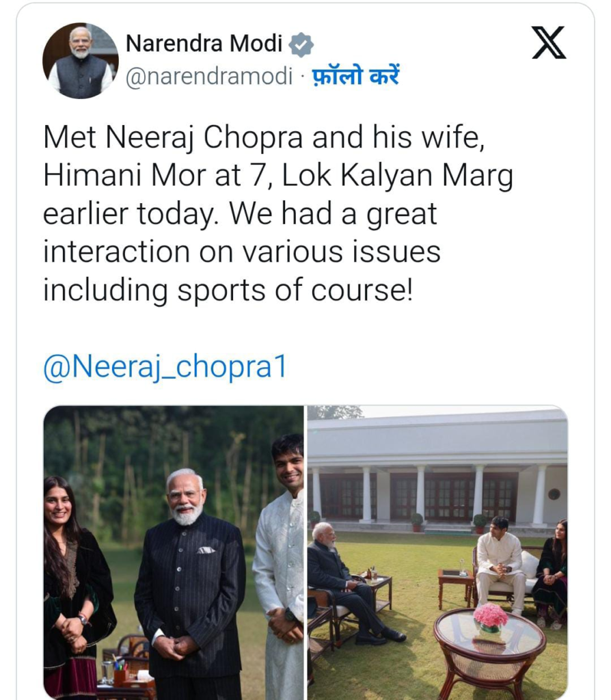Open the left group portrait photo
611x700 pixels.
[x=174, y=552]
